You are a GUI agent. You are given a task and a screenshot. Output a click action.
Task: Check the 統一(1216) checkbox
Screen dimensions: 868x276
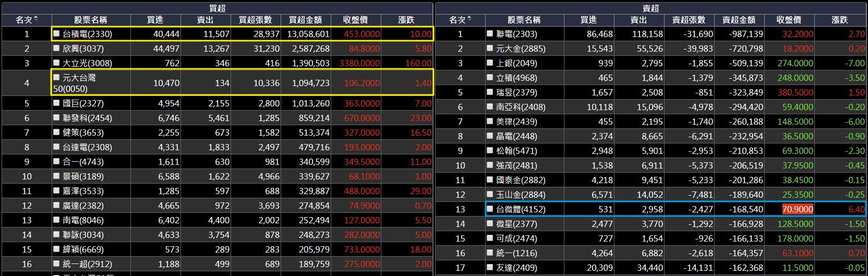490,253
